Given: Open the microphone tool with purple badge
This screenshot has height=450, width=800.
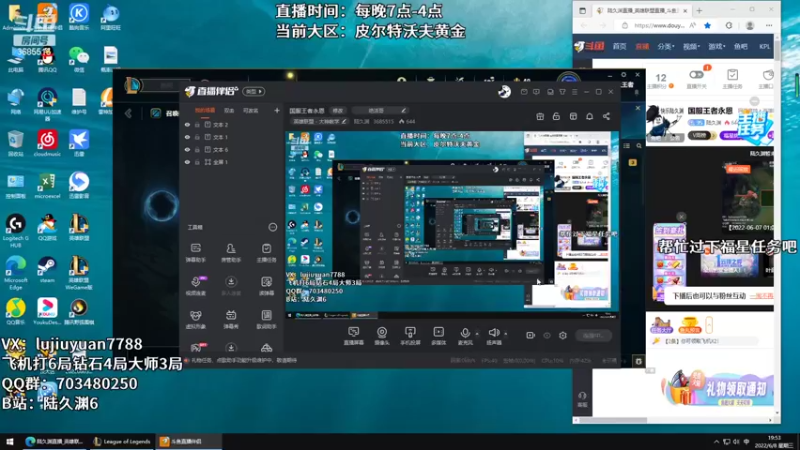Looking at the screenshot, I should click(195, 286).
